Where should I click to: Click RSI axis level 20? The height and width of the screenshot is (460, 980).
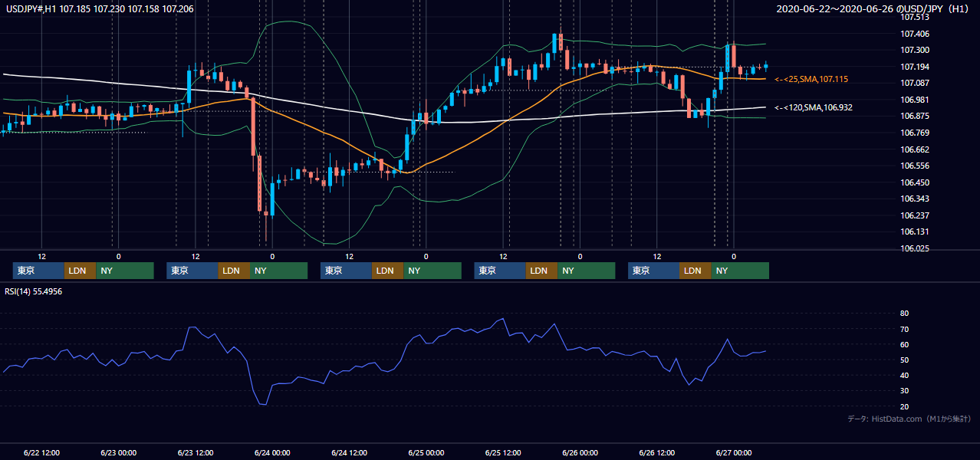pos(904,406)
